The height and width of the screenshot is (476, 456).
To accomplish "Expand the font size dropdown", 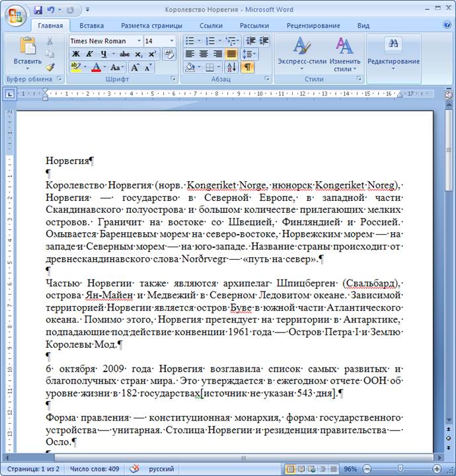I will (x=172, y=41).
